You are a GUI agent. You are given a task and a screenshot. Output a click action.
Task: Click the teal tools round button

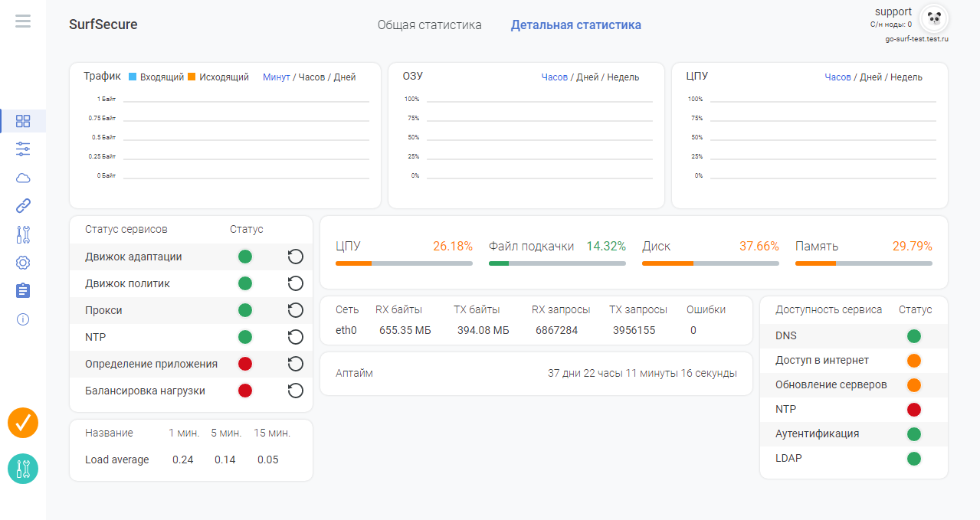coord(23,469)
